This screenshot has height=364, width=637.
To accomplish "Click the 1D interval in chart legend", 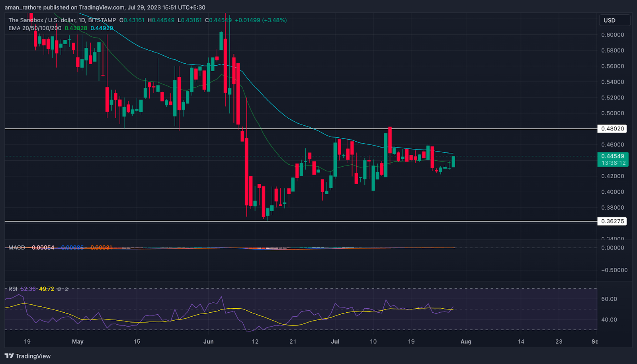I will [82, 20].
